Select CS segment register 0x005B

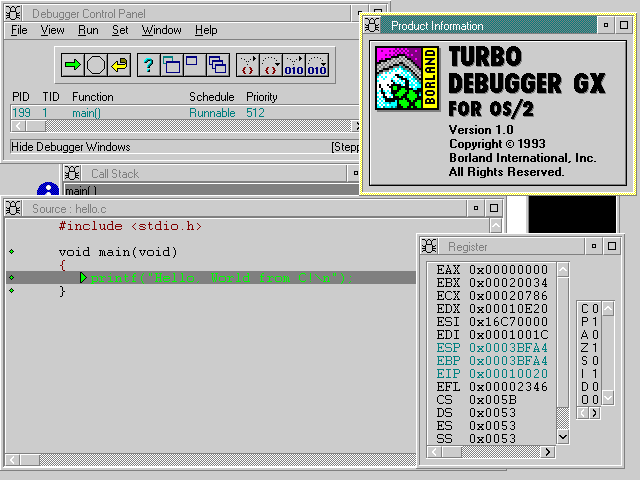(493, 400)
